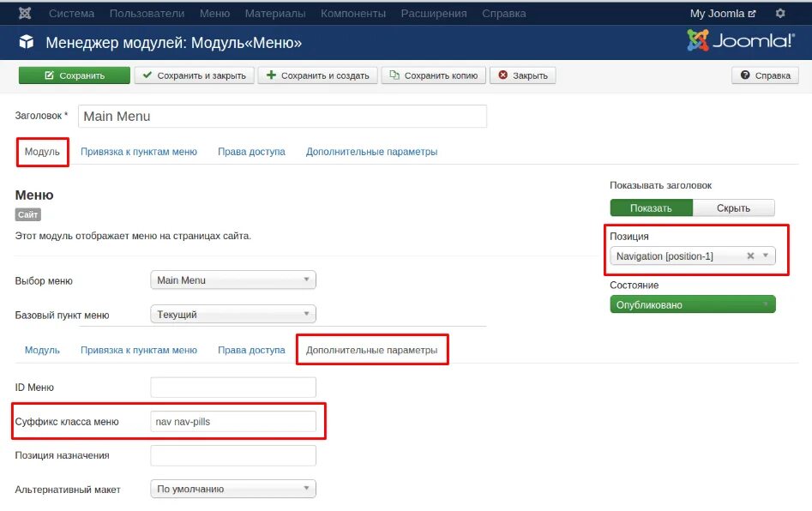Open the Расширения menu

(x=434, y=13)
